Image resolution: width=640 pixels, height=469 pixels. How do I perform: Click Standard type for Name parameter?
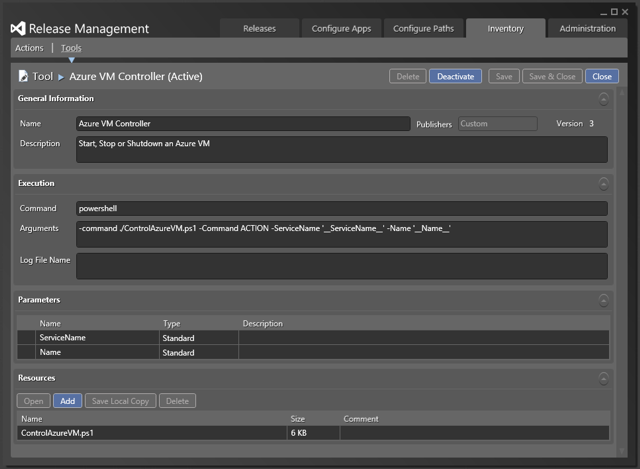(198, 352)
